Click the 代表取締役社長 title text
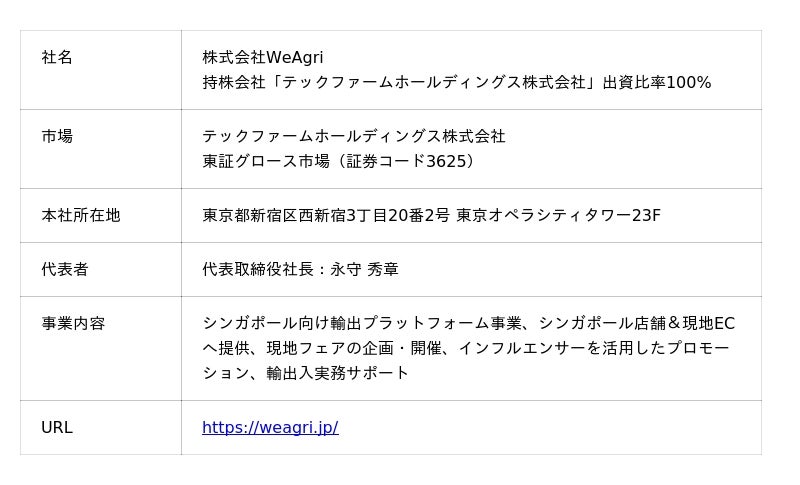 tap(258, 269)
